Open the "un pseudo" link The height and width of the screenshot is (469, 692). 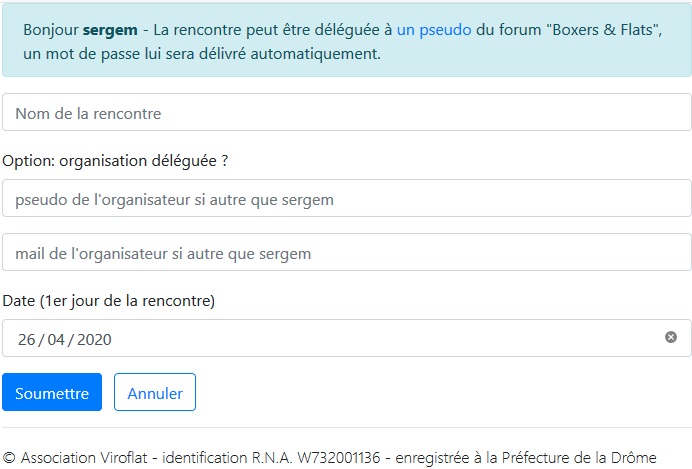(x=434, y=30)
